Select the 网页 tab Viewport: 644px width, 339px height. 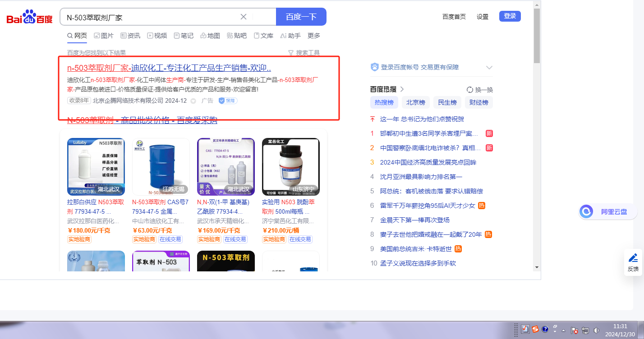[x=77, y=36]
